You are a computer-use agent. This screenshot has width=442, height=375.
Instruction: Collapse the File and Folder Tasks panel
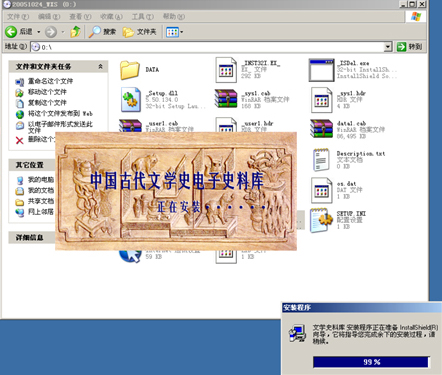[x=100, y=67]
